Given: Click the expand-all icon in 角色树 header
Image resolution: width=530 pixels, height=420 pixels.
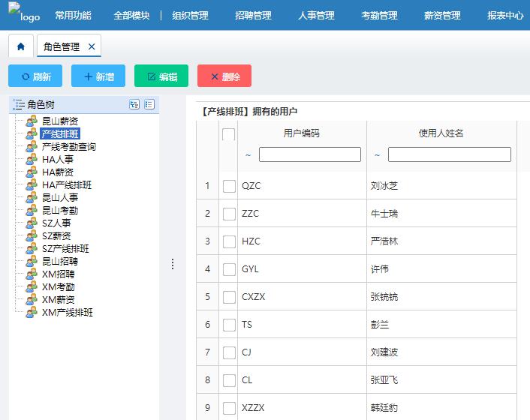Looking at the screenshot, I should 134,105.
